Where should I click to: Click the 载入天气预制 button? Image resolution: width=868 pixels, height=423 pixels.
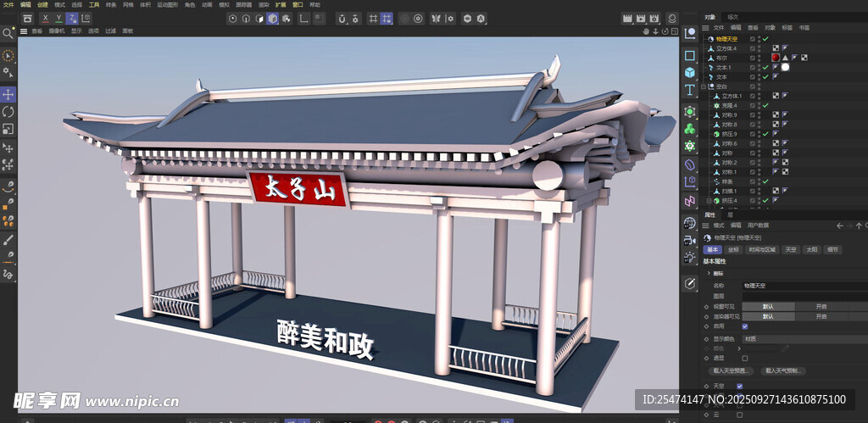783,370
